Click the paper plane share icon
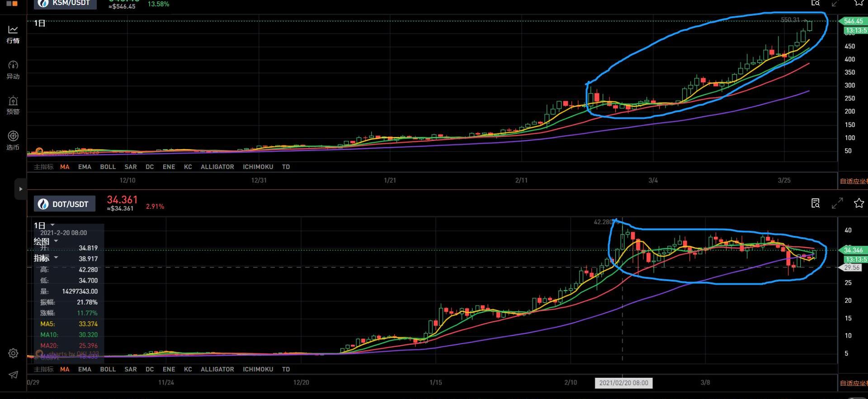The width and height of the screenshot is (868, 399). point(13,375)
